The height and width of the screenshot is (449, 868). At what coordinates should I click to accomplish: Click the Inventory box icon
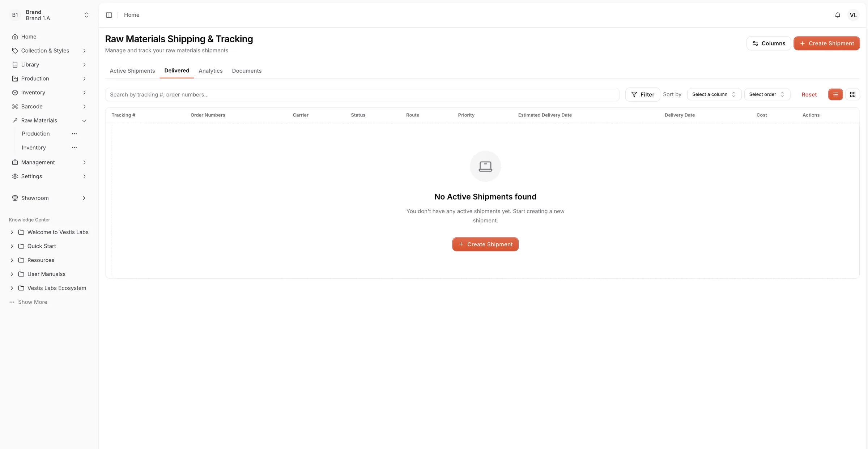click(x=15, y=93)
